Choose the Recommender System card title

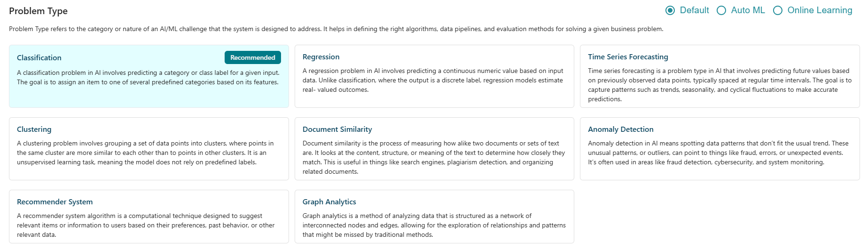pyautogui.click(x=55, y=202)
